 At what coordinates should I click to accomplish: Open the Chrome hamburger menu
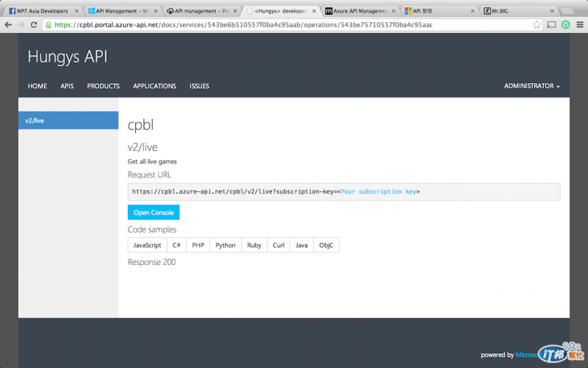click(580, 25)
